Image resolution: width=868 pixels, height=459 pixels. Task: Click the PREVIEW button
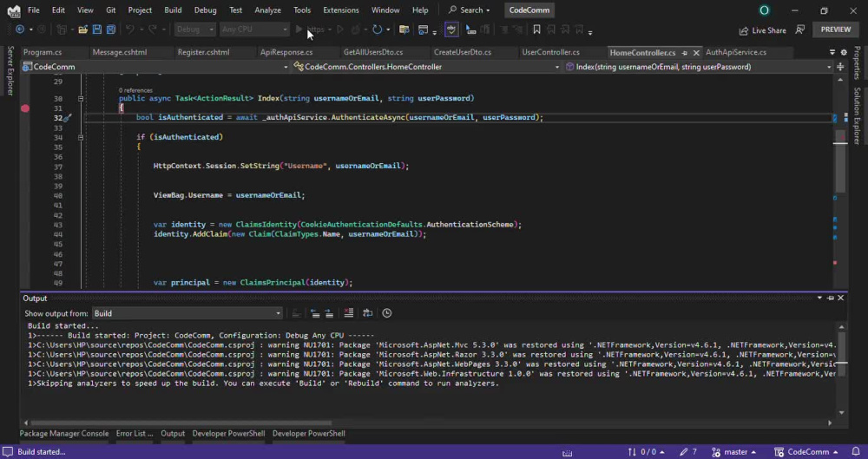tap(836, 30)
